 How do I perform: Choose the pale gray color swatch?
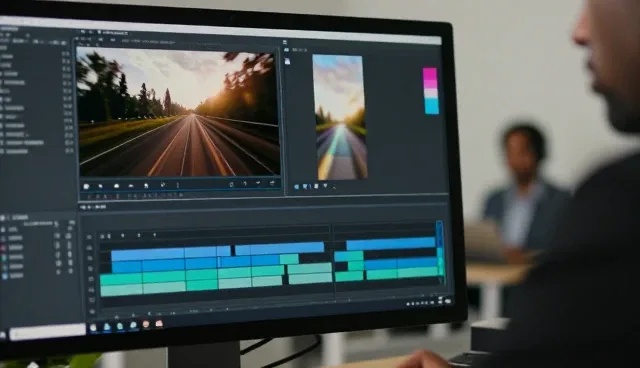431,93
